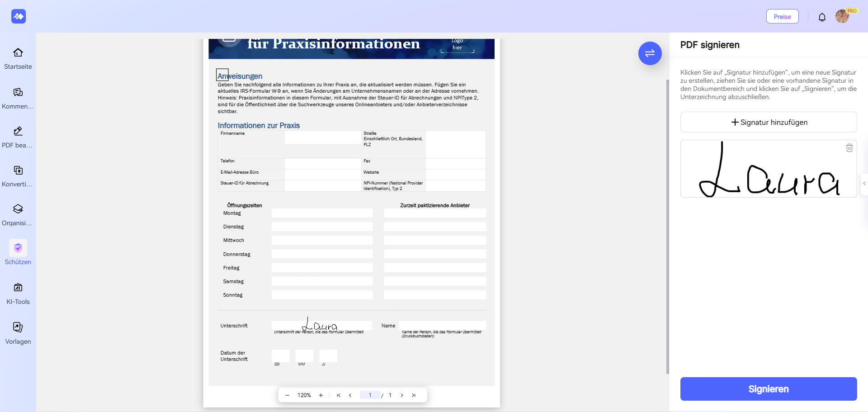
Task: Click the Firmenname input field
Action: coord(322,137)
